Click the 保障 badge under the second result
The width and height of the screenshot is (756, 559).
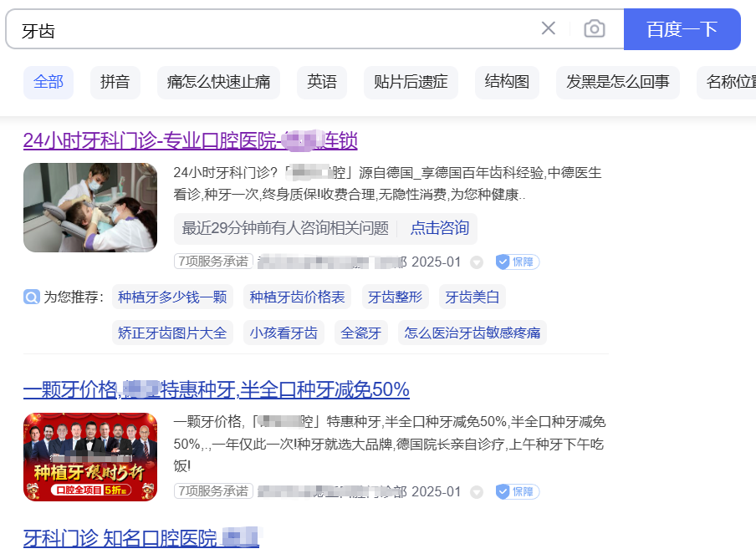pyautogui.click(x=517, y=492)
